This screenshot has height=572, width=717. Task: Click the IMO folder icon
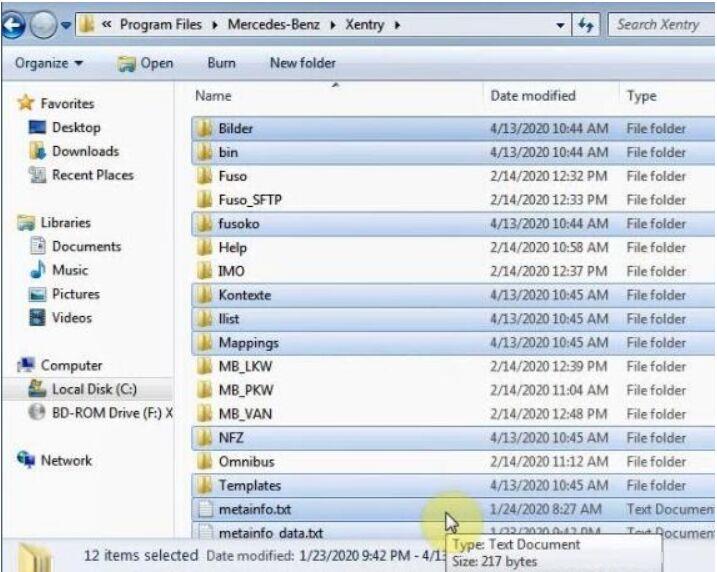(x=204, y=271)
